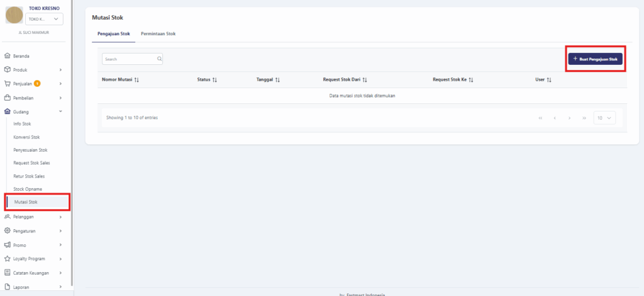Click the Pengaturan gear icon
The width and height of the screenshot is (644, 296).
8,231
